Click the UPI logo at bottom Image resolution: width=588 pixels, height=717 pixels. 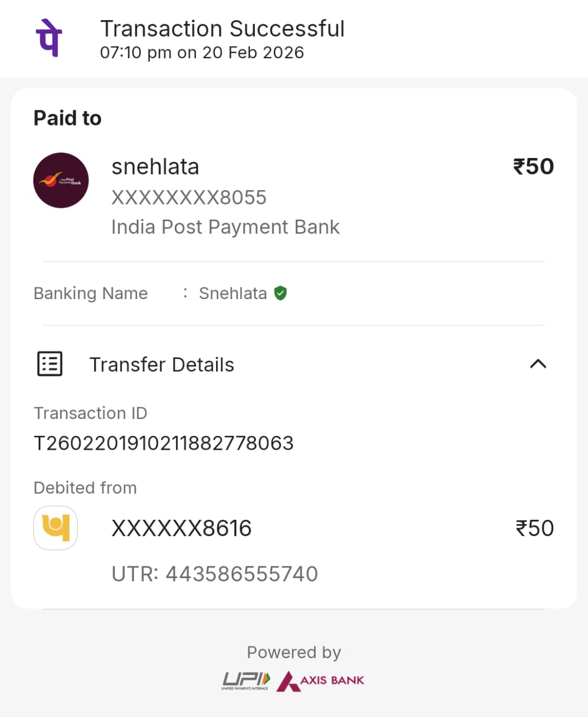246,681
